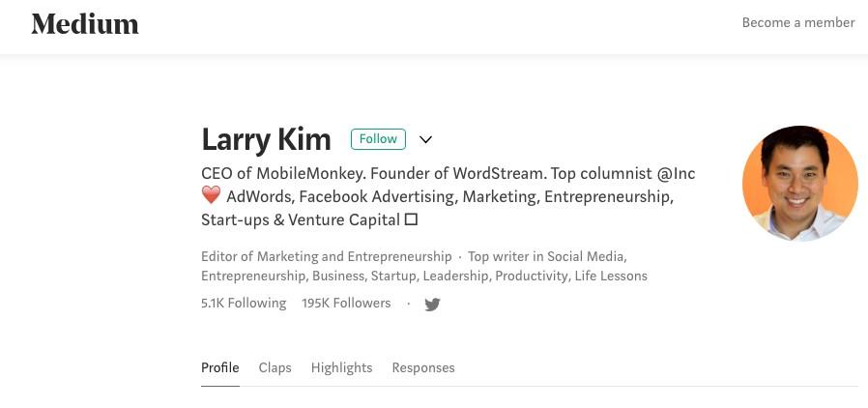Show the 195K Followers list

[346, 303]
